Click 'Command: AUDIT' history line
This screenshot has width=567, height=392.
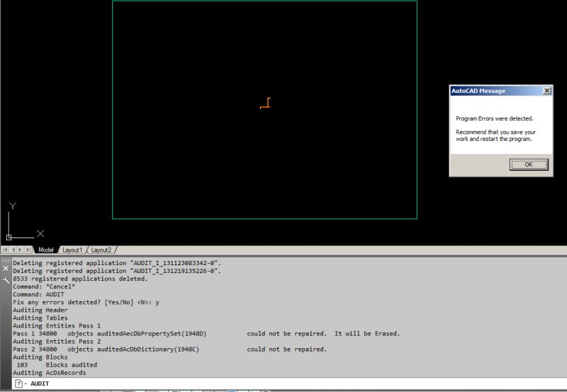point(38,294)
